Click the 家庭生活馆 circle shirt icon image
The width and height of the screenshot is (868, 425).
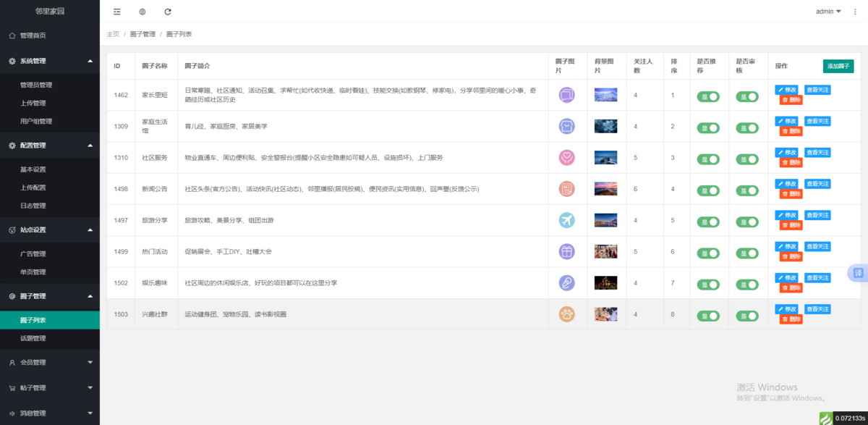point(567,126)
